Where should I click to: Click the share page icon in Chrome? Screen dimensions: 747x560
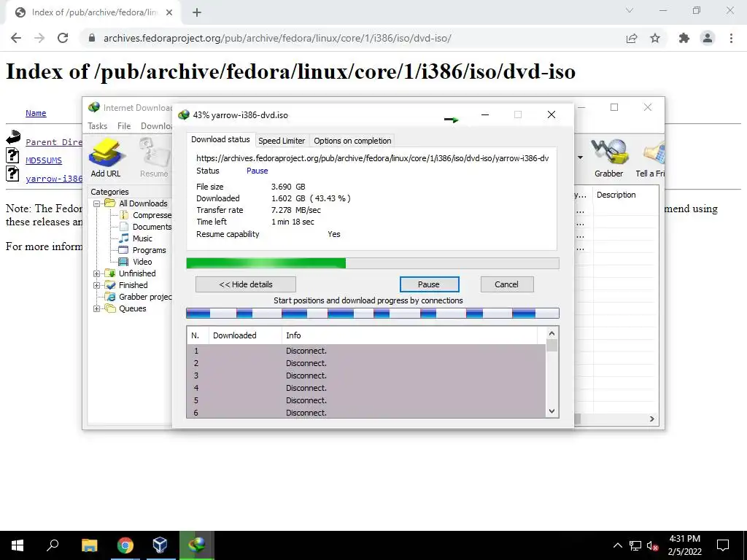(x=632, y=38)
